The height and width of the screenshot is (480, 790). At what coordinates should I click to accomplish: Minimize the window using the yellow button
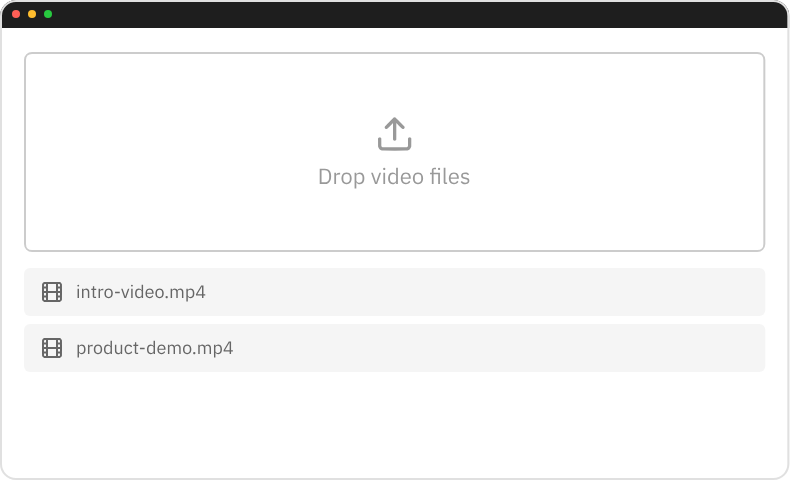click(x=32, y=14)
